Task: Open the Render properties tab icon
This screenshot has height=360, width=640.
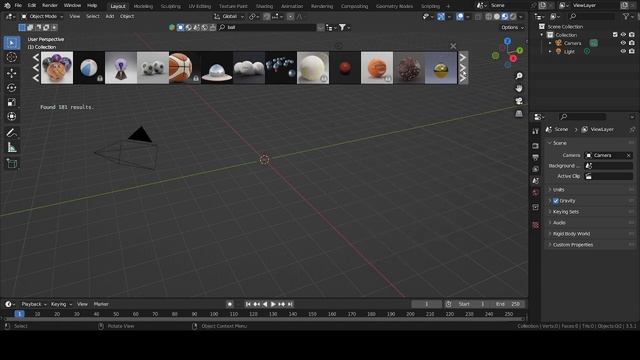Action: pyautogui.click(x=536, y=146)
